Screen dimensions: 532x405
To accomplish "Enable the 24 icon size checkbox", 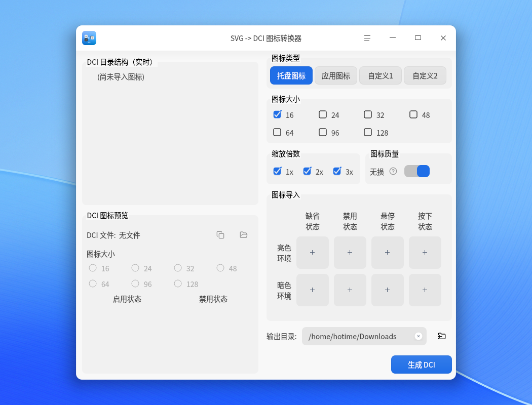I will pyautogui.click(x=323, y=114).
